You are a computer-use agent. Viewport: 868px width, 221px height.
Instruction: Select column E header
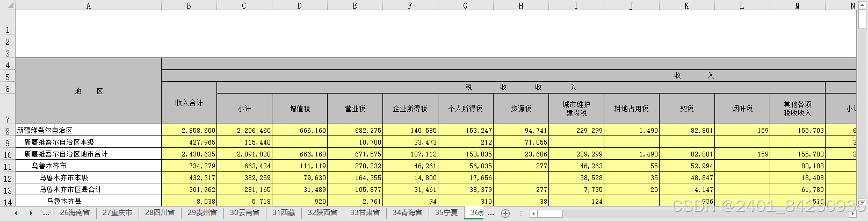[x=355, y=5]
